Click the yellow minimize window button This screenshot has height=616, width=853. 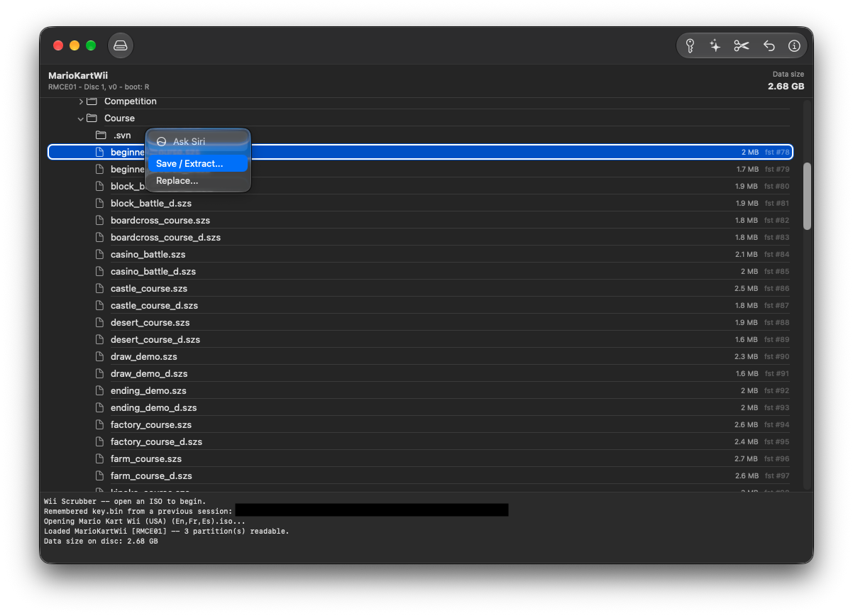point(75,46)
